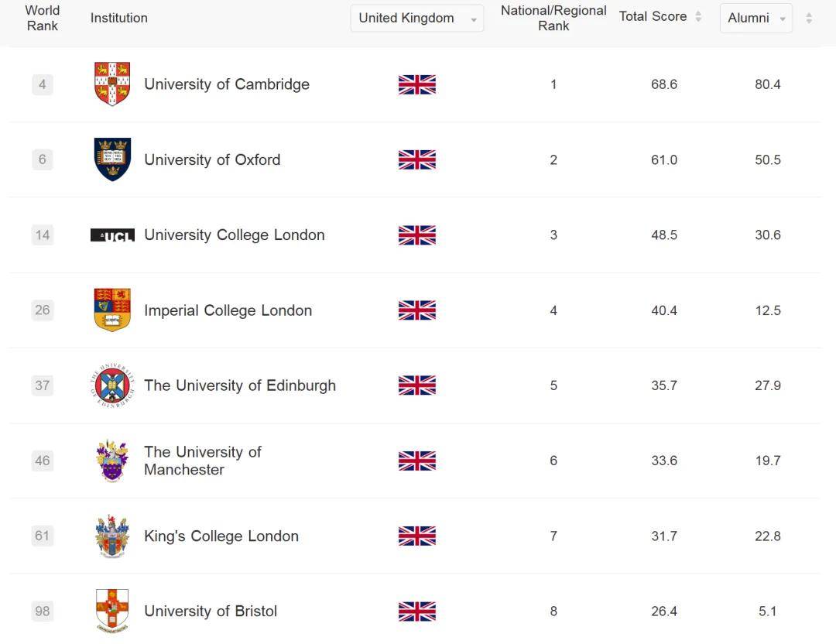Toggle sort arrows beside the Alumni column

[x=809, y=19]
